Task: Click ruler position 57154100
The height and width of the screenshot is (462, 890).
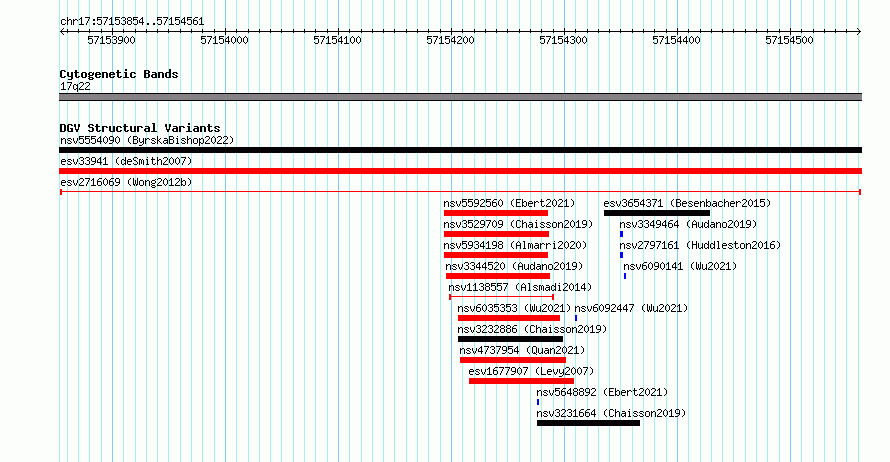Action: pyautogui.click(x=337, y=40)
